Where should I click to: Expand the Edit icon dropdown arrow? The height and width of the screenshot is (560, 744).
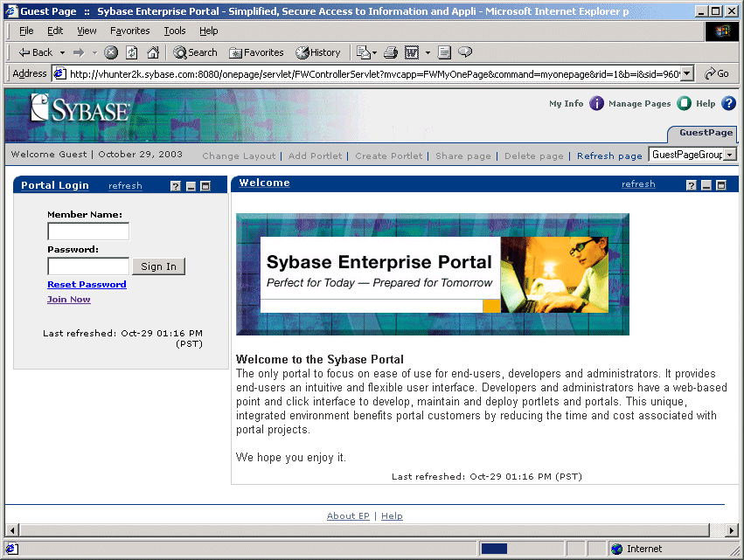(x=428, y=52)
